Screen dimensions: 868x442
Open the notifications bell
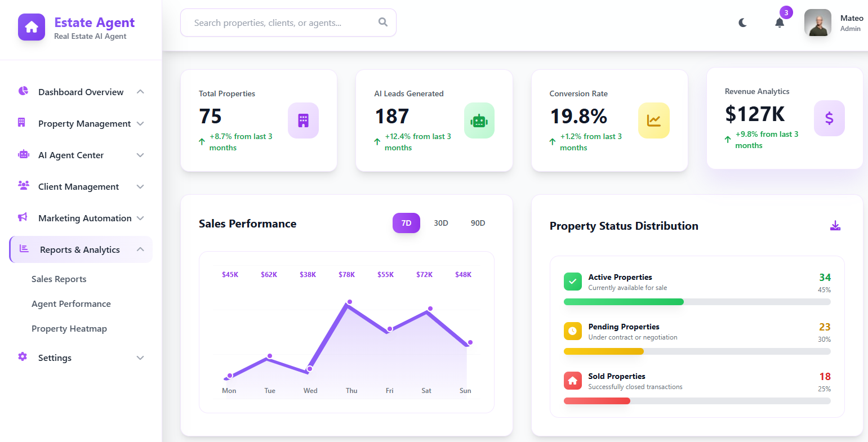(780, 23)
